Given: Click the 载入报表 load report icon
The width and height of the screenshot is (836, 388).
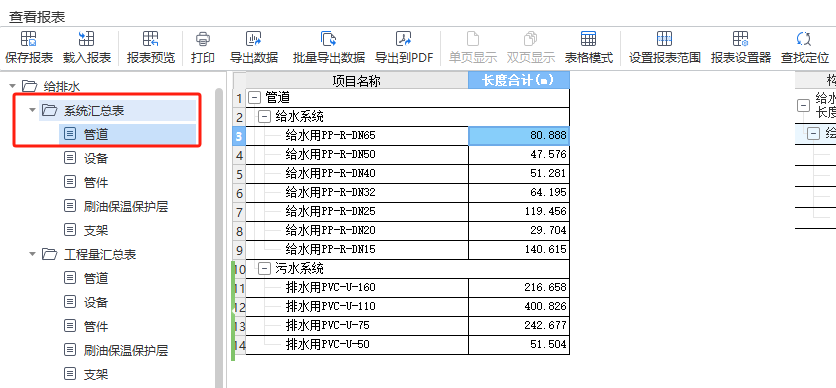Looking at the screenshot, I should [x=86, y=39].
